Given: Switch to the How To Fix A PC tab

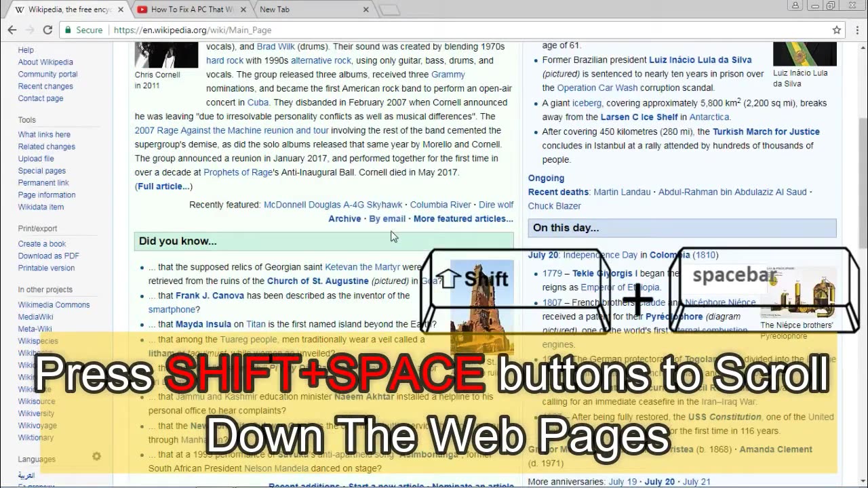Looking at the screenshot, I should pos(191,9).
